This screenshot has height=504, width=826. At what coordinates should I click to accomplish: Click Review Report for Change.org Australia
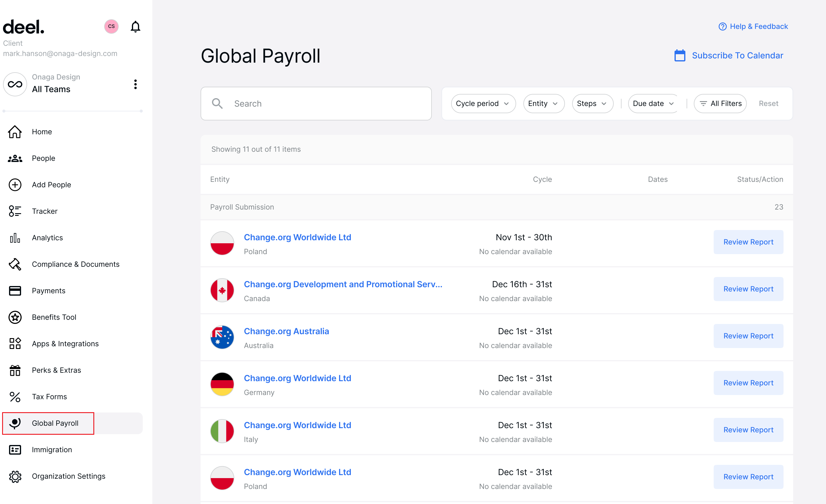[749, 336]
